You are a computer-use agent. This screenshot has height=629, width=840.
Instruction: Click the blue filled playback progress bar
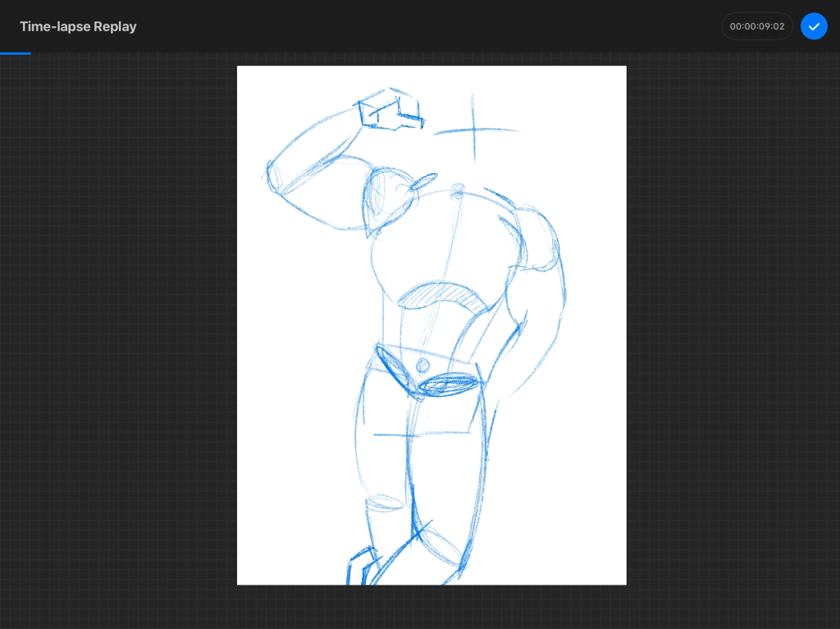coord(15,53)
